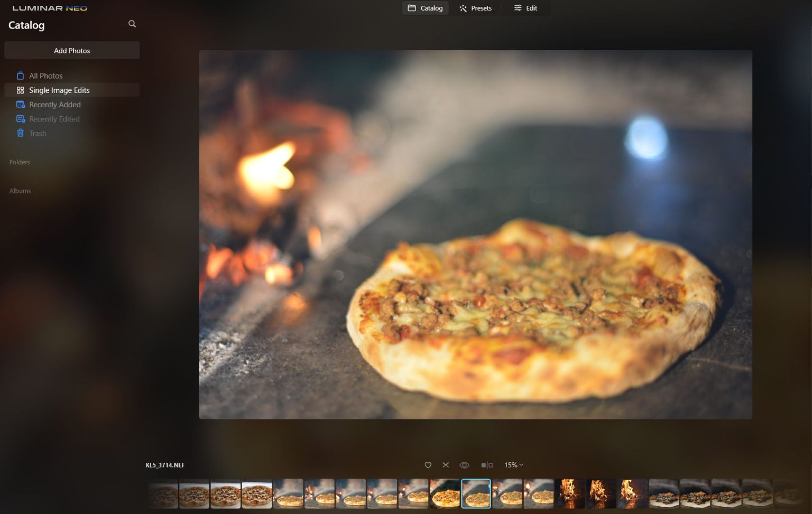This screenshot has width=812, height=514.
Task: Click the Add Photos button
Action: coord(72,50)
